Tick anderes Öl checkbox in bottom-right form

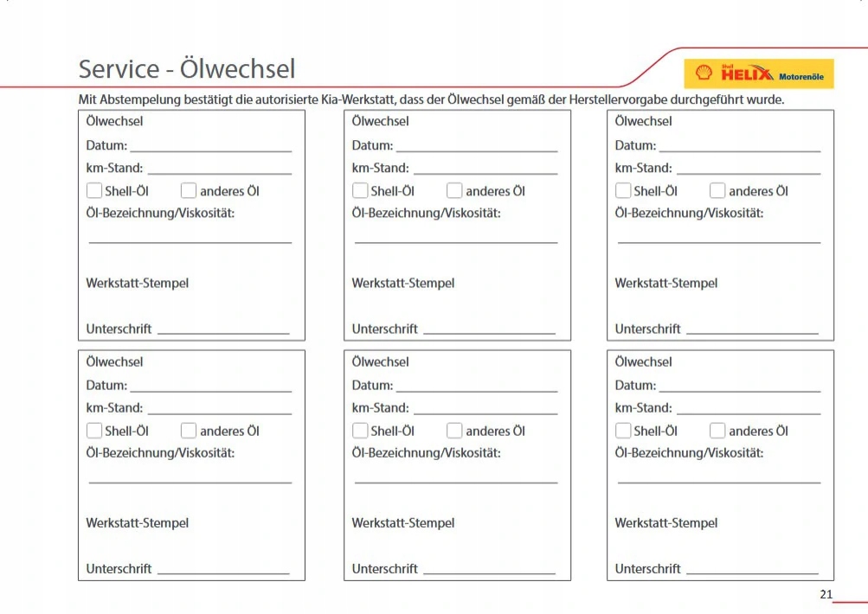coord(717,431)
